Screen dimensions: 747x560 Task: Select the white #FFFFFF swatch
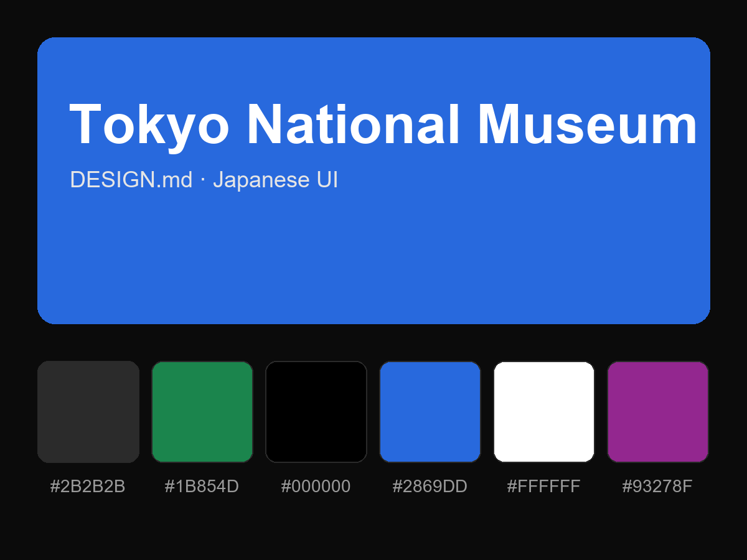pos(544,412)
